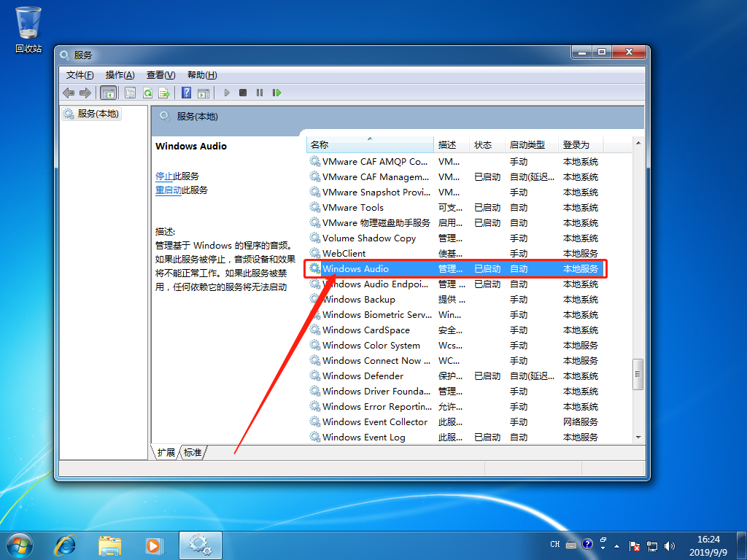Screen dimensions: 747x560
Task: Click the Back arrow toolbar icon
Action: tap(69, 93)
